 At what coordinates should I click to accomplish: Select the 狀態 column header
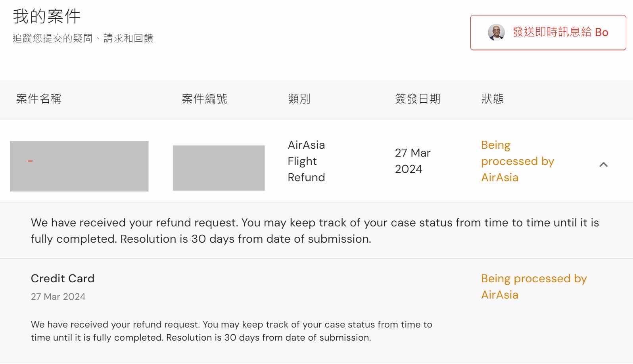click(492, 99)
